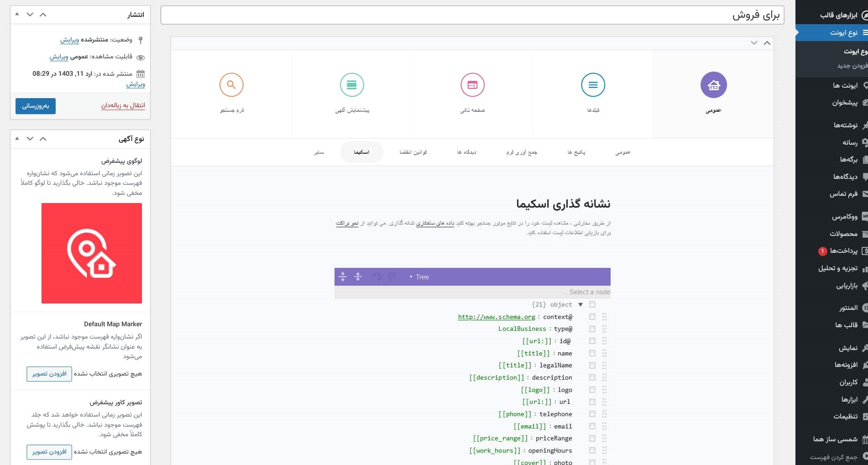Move the نوع آگهی box up with its arrow
Screen dimensions: 868x465
click(x=43, y=139)
